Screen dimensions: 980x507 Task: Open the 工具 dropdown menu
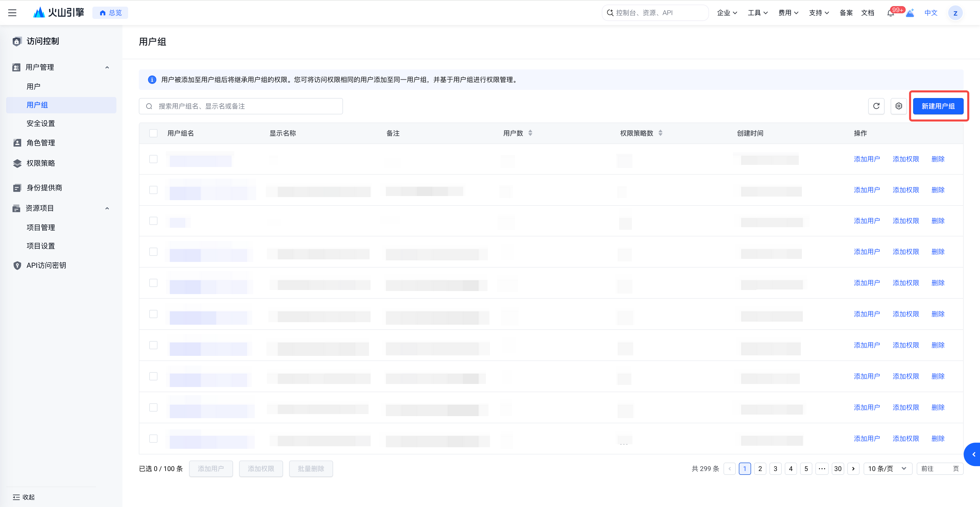(x=757, y=13)
